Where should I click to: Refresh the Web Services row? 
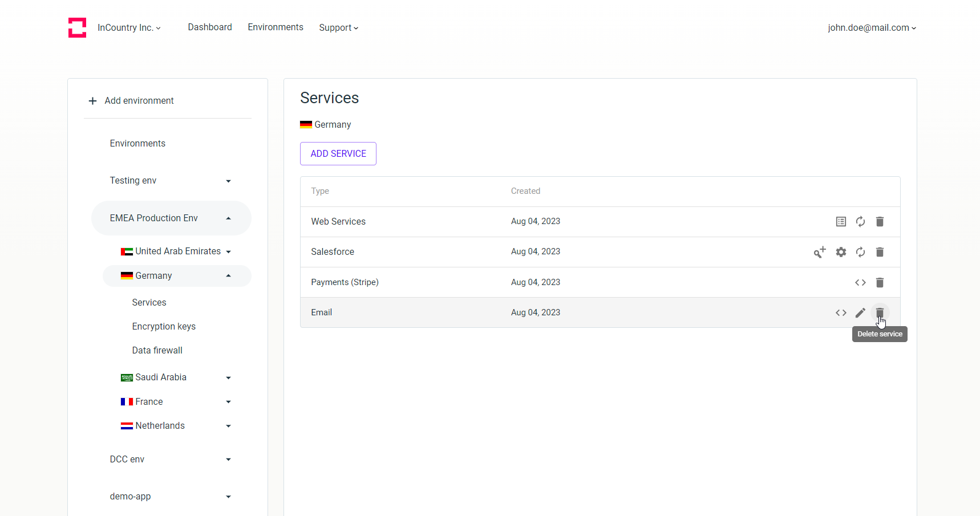[x=860, y=222]
